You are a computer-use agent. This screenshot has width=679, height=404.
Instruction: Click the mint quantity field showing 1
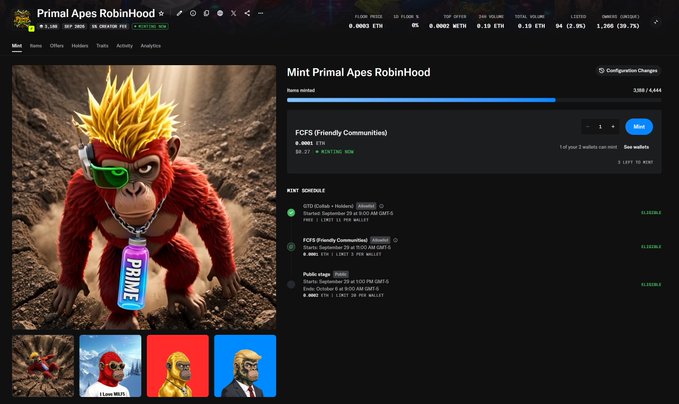click(x=600, y=127)
